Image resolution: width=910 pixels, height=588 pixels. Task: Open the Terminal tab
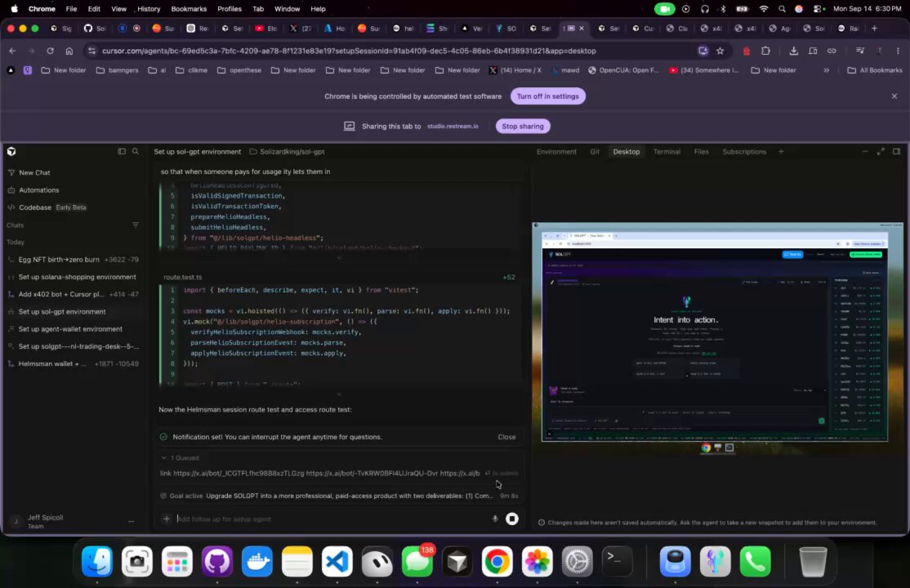pyautogui.click(x=667, y=152)
